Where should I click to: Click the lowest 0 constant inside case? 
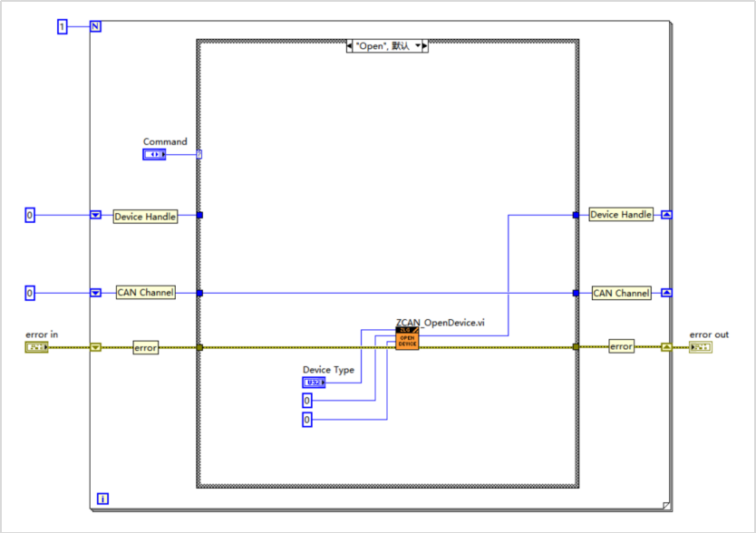click(x=307, y=420)
